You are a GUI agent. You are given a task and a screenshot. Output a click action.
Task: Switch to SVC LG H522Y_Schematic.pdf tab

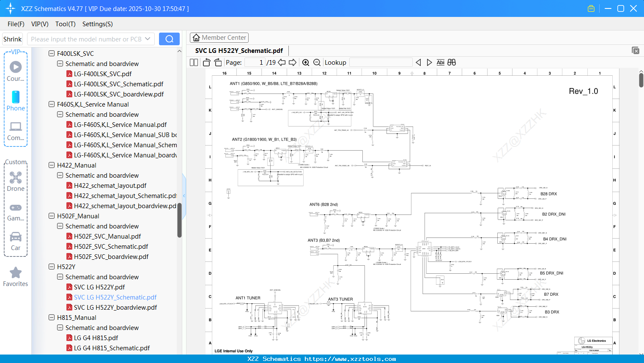pos(239,50)
